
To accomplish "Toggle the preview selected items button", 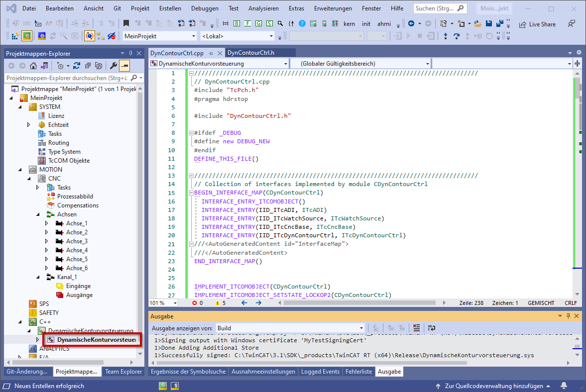I will point(124,66).
